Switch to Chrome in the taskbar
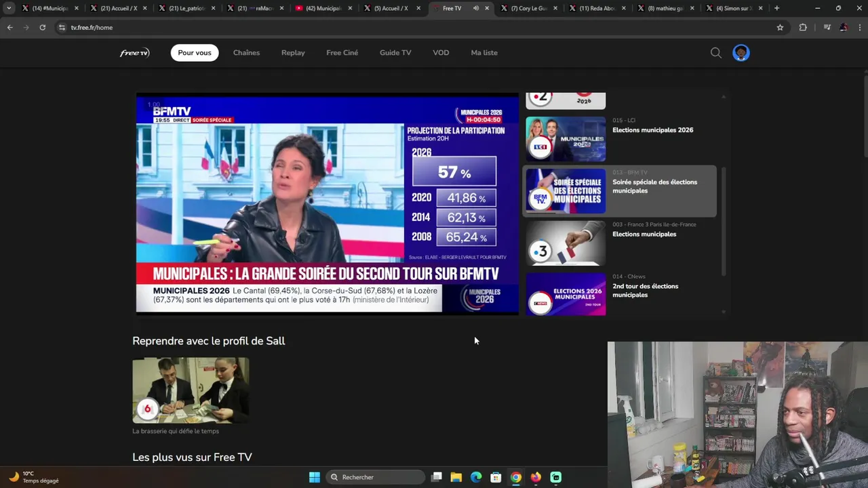This screenshot has height=488, width=868. pos(516,477)
